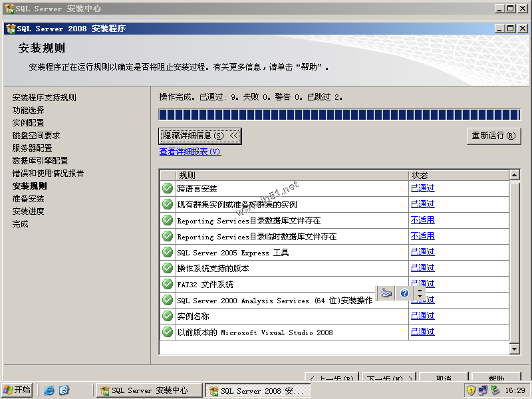Screen dimensions: 532x399
Task: Click 重新运行 button
Action: pyautogui.click(x=493, y=136)
